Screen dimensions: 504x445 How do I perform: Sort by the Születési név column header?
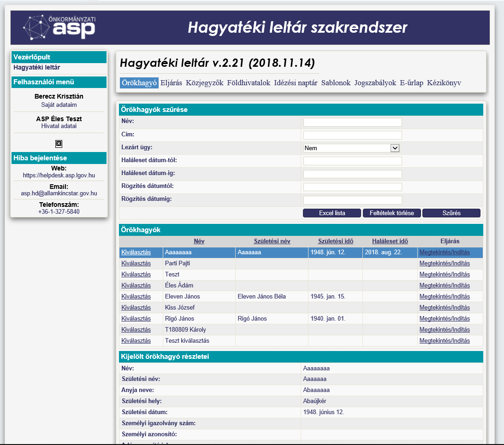[272, 241]
